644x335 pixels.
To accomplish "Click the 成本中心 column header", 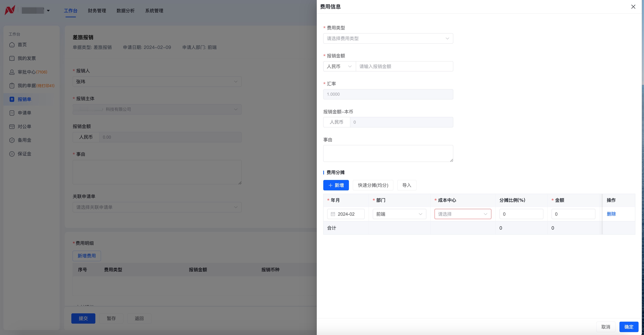I will [447, 200].
